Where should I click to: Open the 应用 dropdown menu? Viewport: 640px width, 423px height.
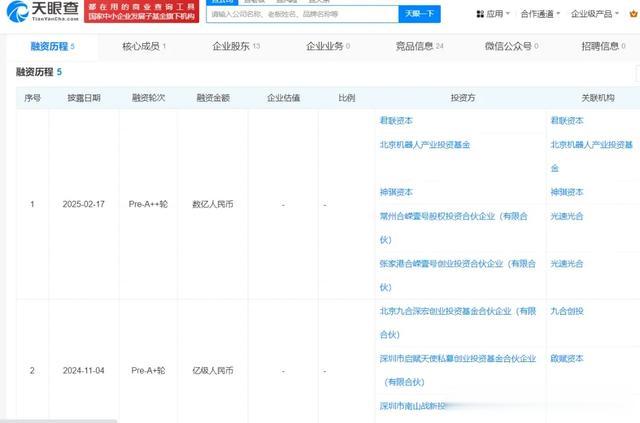(493, 14)
